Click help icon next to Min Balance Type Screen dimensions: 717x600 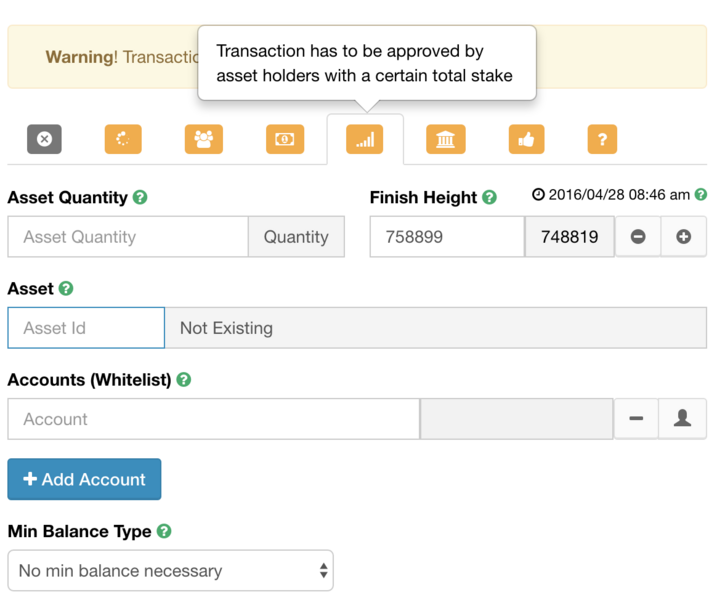[x=164, y=532]
